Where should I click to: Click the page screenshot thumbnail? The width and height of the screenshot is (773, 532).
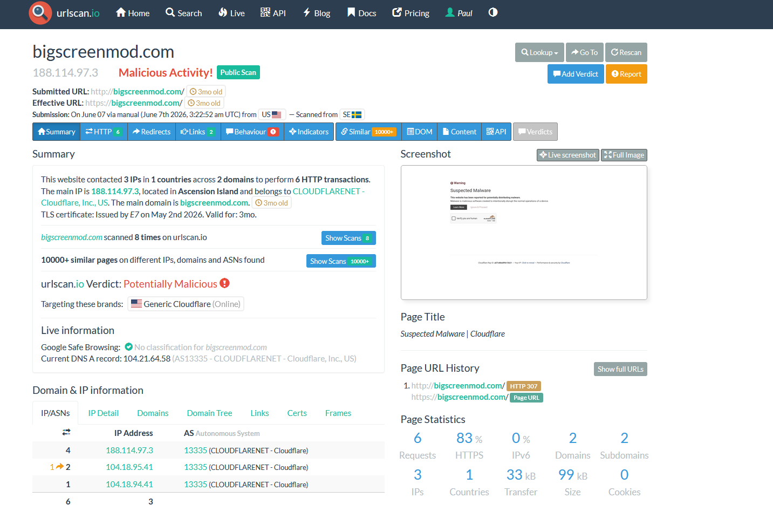(x=524, y=233)
